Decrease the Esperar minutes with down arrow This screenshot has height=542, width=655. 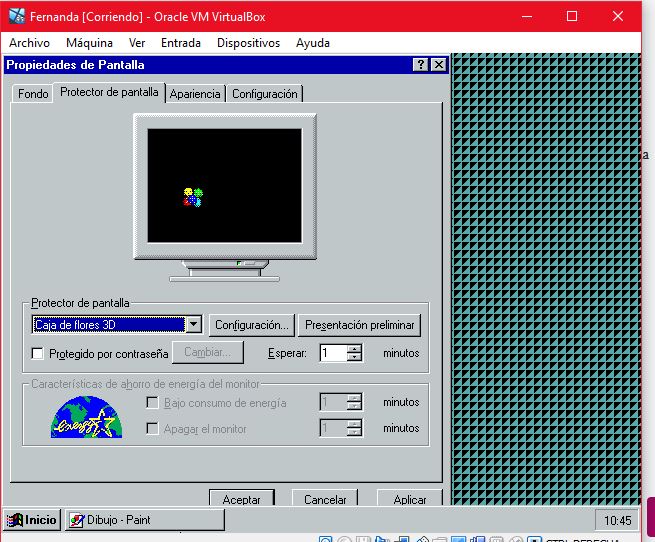click(x=354, y=357)
